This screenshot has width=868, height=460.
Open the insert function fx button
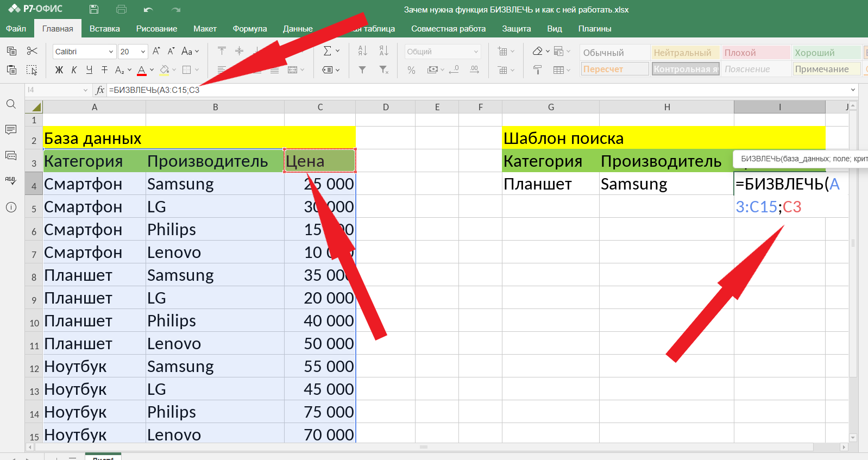click(x=100, y=90)
